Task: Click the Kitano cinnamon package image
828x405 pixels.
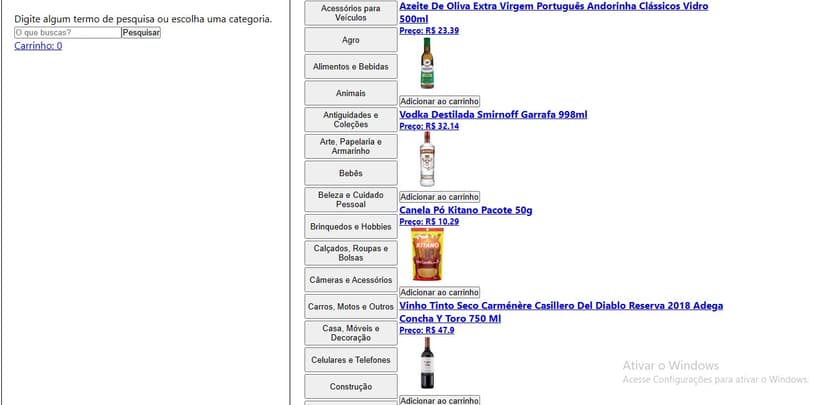Action: pyautogui.click(x=427, y=254)
